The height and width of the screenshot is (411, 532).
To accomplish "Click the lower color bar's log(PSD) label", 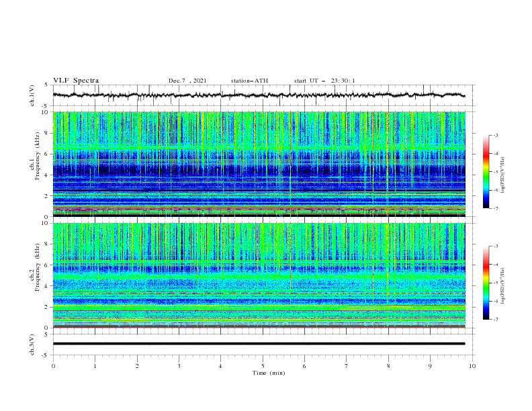I will pyautogui.click(x=503, y=286).
